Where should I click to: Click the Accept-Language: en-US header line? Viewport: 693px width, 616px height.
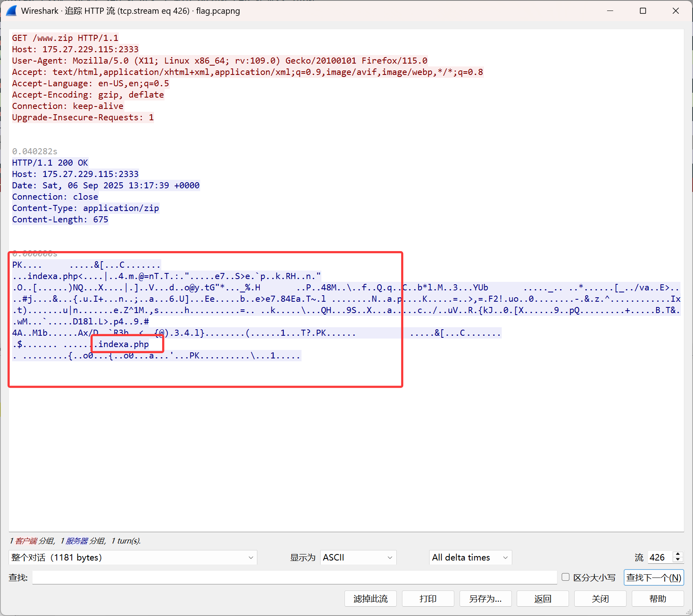click(x=90, y=83)
